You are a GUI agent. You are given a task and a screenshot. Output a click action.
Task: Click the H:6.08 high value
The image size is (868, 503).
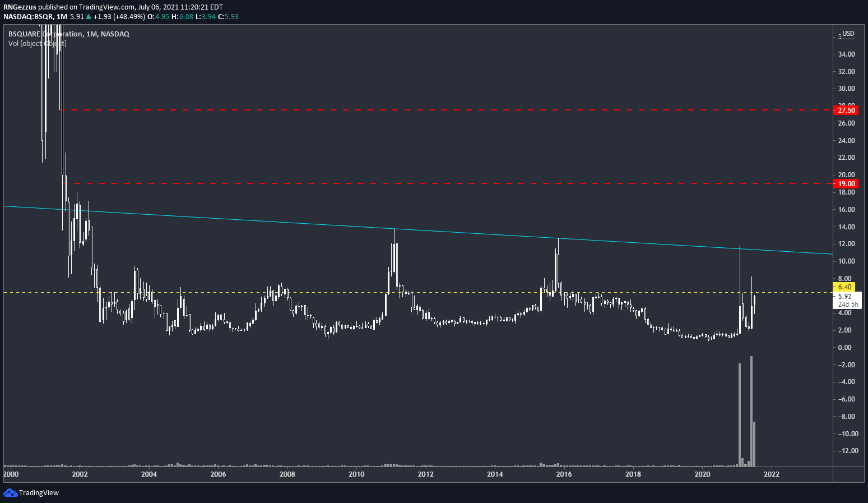182,17
